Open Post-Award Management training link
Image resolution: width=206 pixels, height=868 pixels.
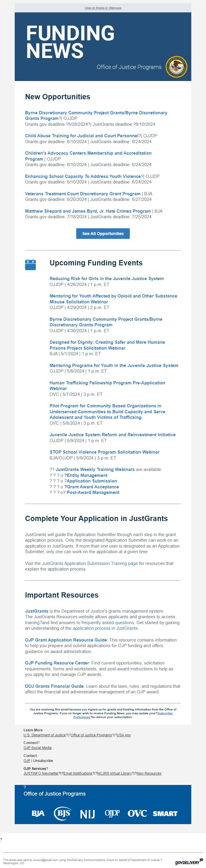[93, 493]
